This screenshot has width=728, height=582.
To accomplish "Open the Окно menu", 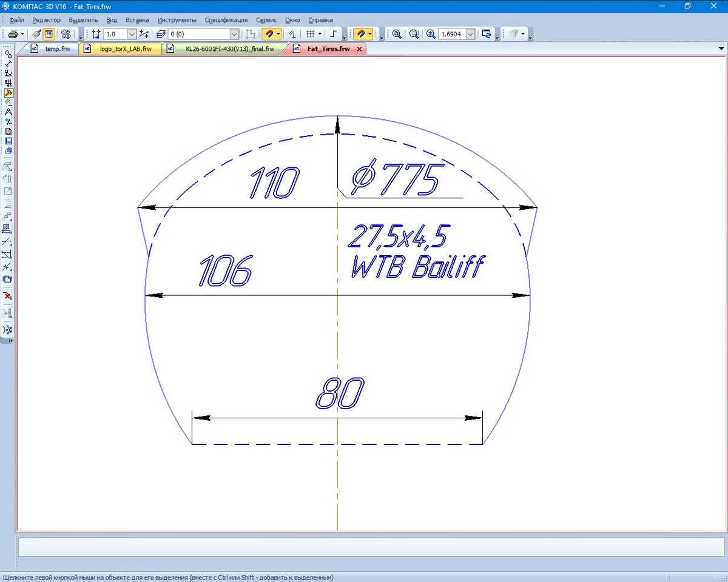I will [x=292, y=20].
